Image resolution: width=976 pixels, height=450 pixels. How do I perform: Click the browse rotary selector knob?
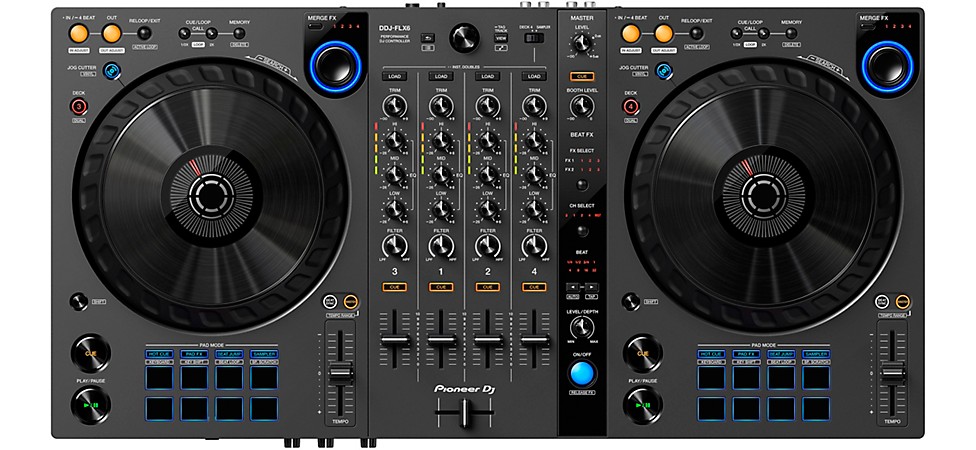[464, 38]
